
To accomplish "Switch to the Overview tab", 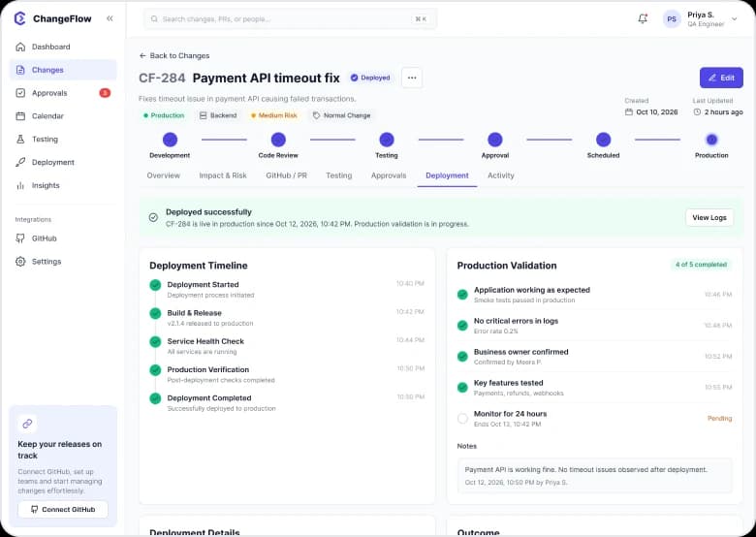I will click(164, 175).
